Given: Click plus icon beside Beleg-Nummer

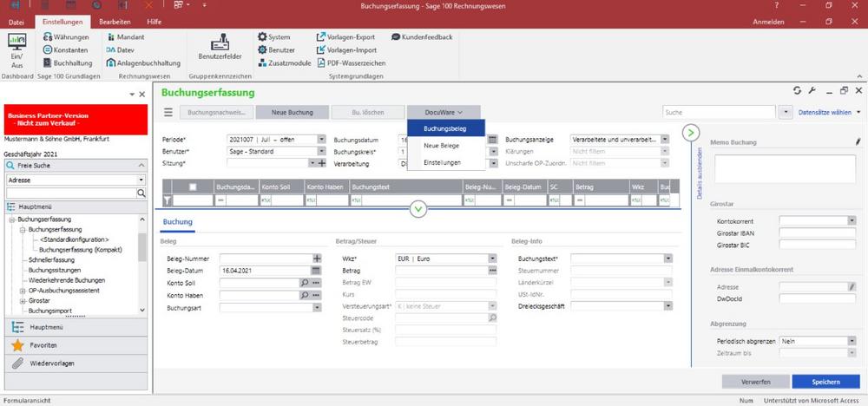Looking at the screenshot, I should click(x=317, y=259).
